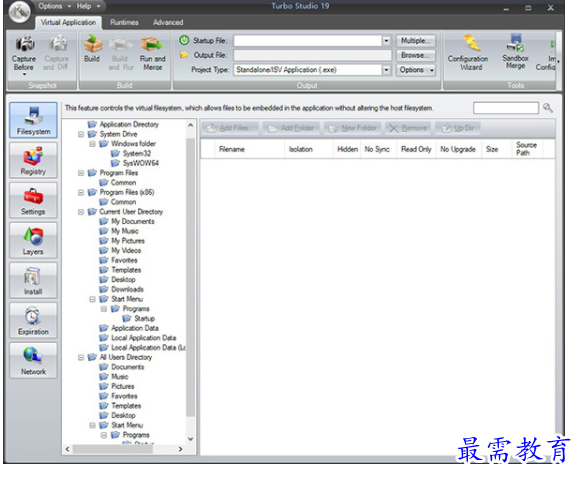Open the Filesystem panel
The height and width of the screenshot is (481, 579).
(x=33, y=120)
